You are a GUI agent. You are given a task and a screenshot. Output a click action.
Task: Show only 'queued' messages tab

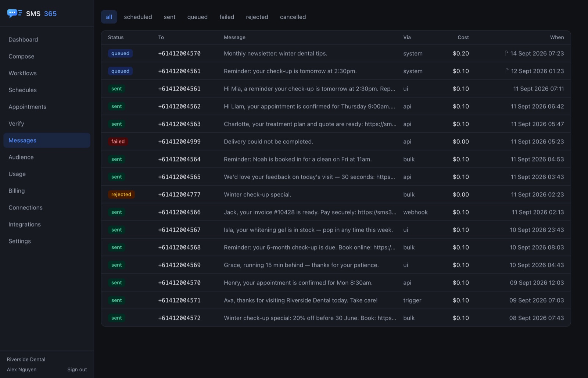pos(197,17)
